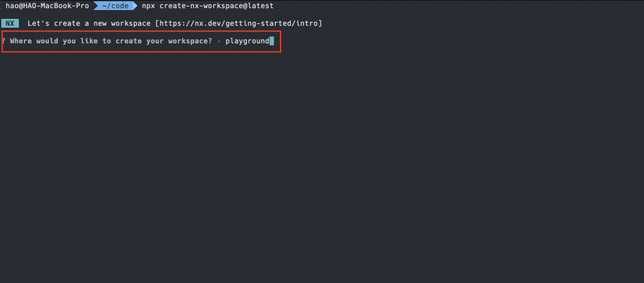The image size is (644, 283).
Task: Click the › separator before playground
Action: (x=219, y=41)
